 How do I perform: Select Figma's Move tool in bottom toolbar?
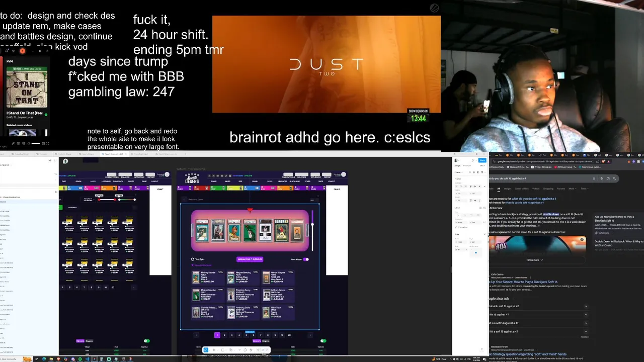click(206, 350)
